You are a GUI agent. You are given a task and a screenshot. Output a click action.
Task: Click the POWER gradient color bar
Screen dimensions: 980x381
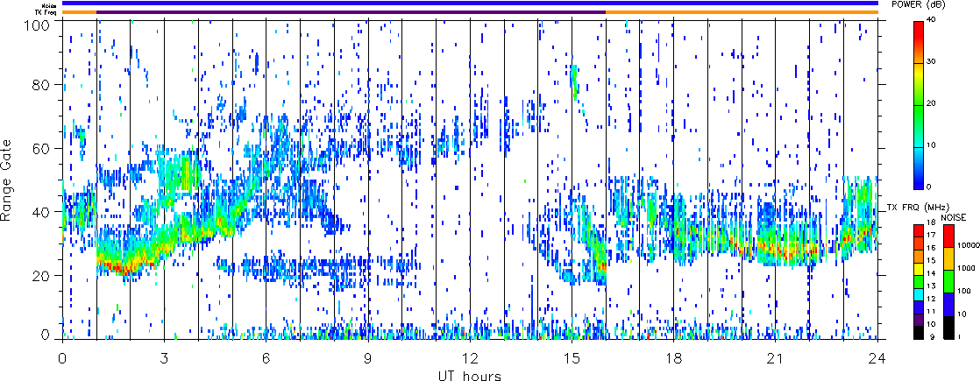919,105
